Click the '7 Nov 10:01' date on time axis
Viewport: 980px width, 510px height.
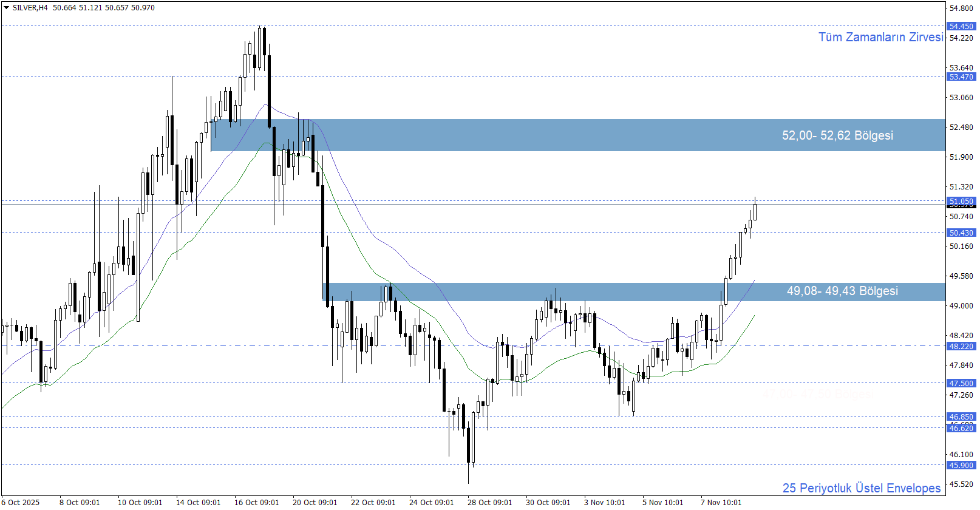(x=721, y=502)
